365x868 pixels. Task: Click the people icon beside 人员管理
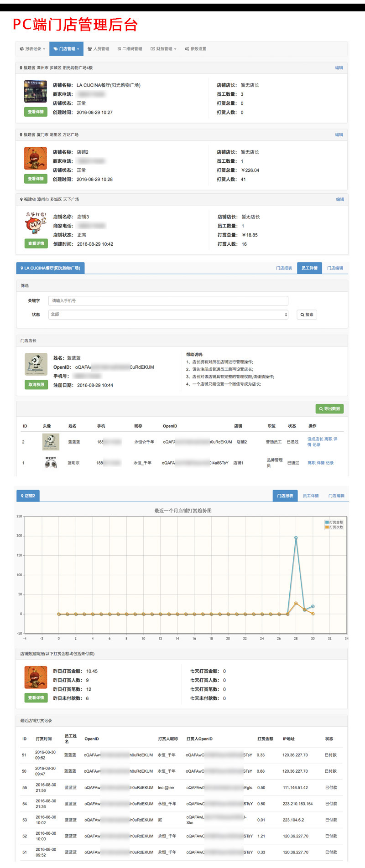(x=90, y=49)
